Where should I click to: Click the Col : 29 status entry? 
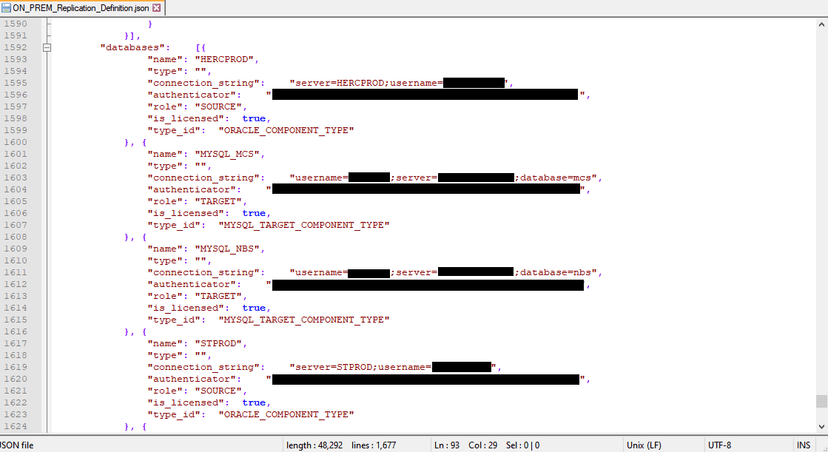click(483, 445)
